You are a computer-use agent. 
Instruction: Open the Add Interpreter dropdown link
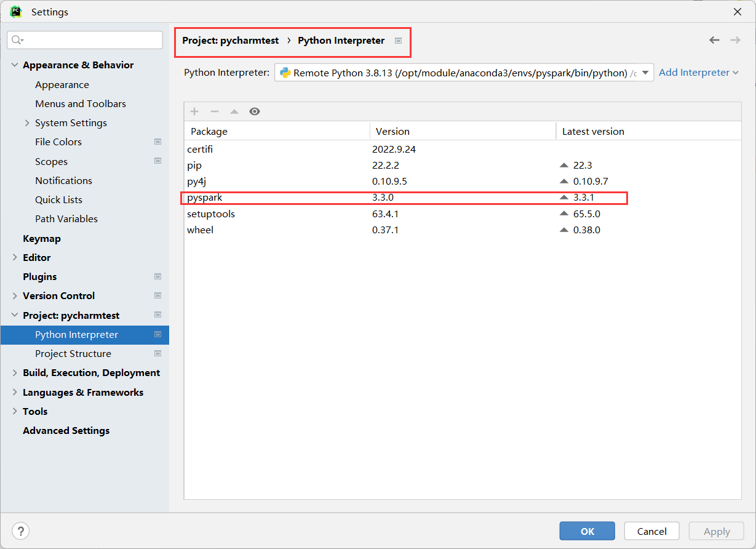pos(699,73)
